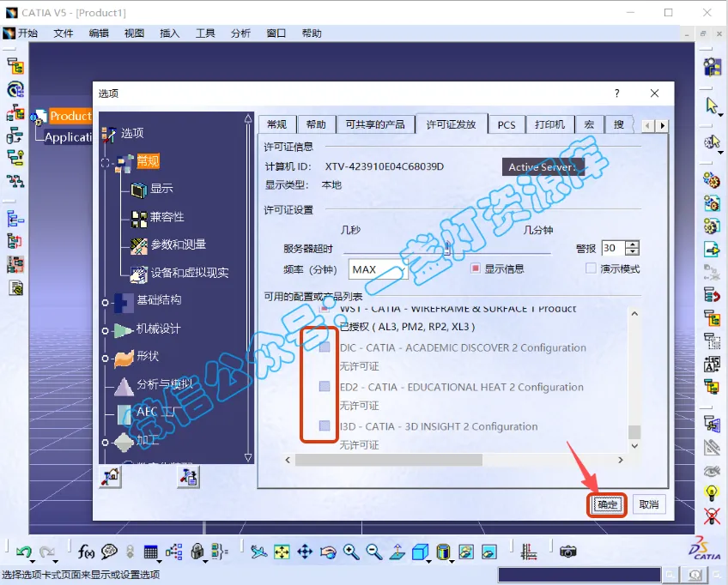728x585 pixels.
Task: Click the Select arrow tool icon
Action: (x=712, y=106)
